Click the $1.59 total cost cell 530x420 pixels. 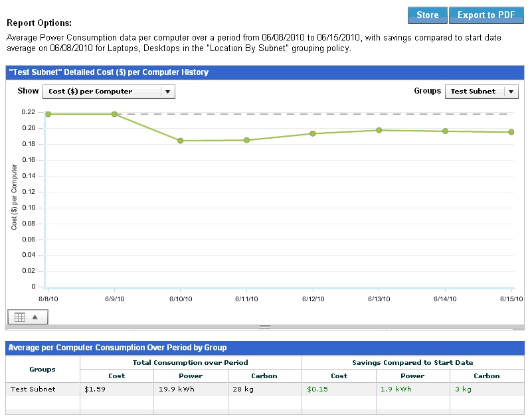click(96, 389)
